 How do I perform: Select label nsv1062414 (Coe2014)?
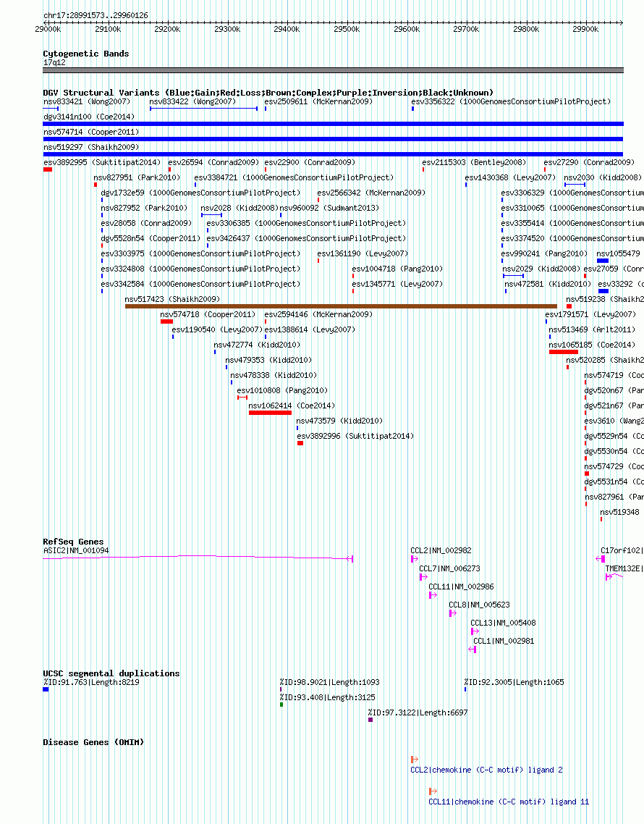click(x=292, y=405)
